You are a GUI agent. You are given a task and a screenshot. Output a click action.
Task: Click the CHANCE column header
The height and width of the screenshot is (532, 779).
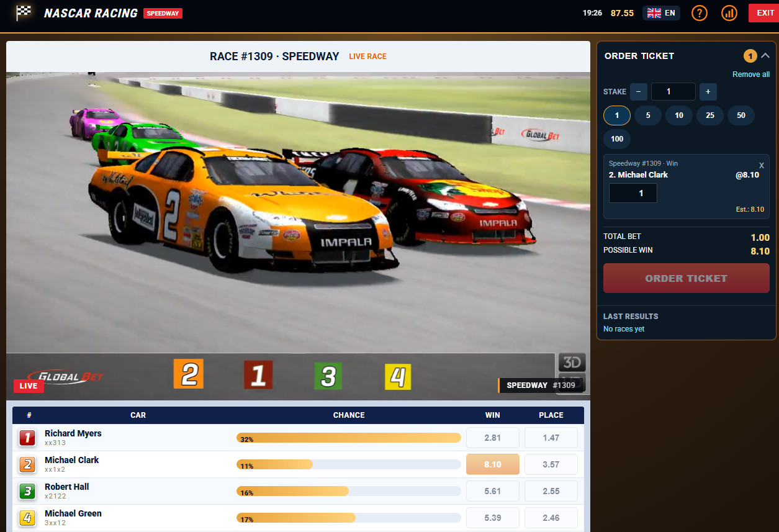(x=349, y=415)
